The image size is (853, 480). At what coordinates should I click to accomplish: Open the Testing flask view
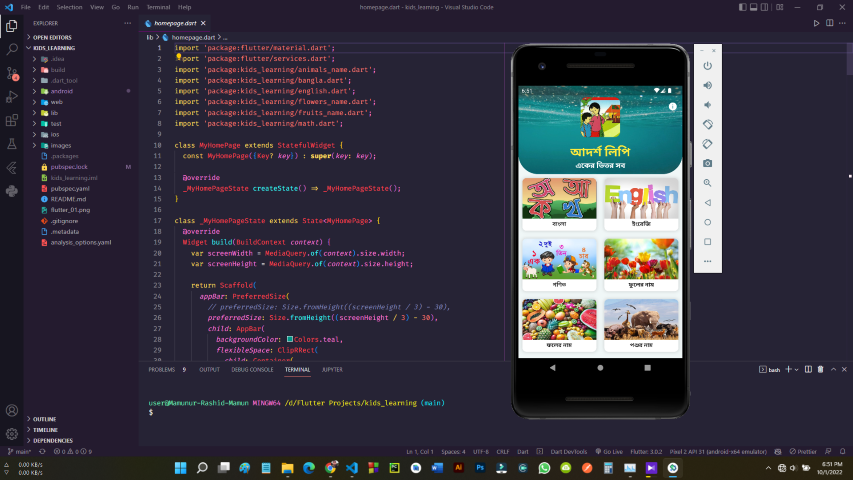click(x=11, y=144)
